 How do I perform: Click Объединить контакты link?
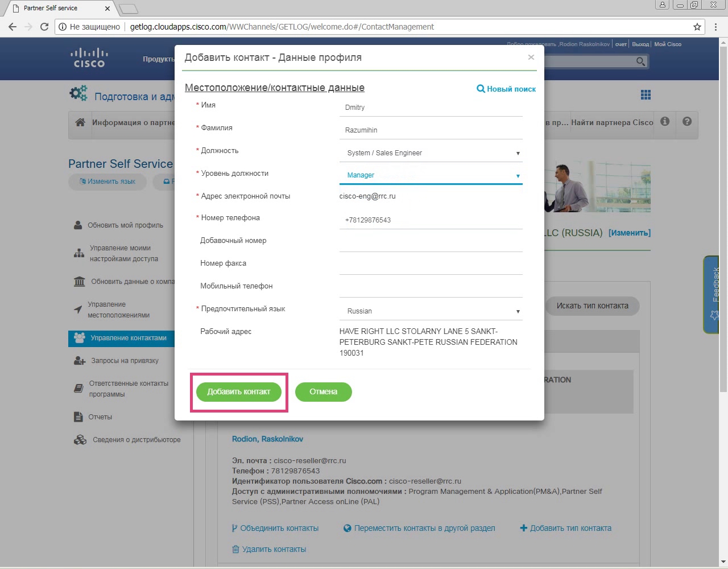click(275, 528)
